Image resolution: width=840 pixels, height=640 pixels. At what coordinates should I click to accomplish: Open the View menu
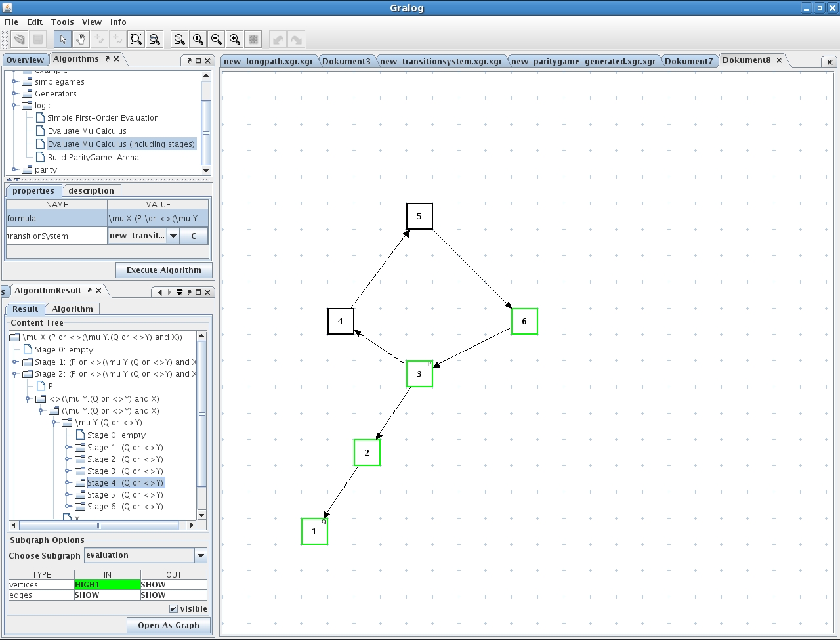(92, 22)
